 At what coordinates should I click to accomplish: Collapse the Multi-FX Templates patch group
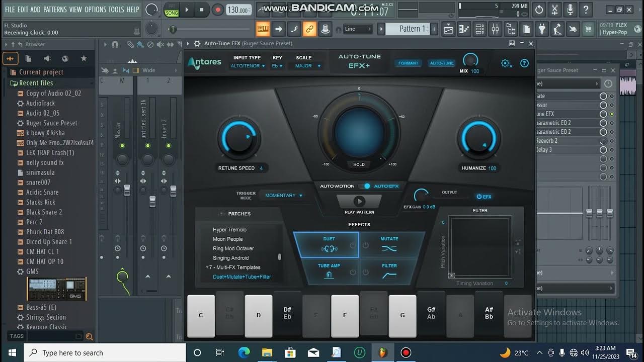point(207,267)
